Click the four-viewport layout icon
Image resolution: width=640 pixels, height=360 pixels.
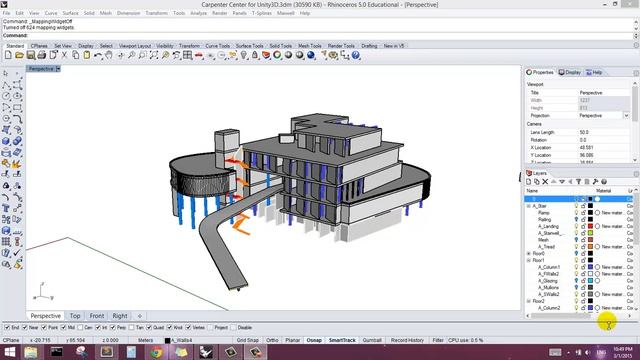(x=187, y=55)
